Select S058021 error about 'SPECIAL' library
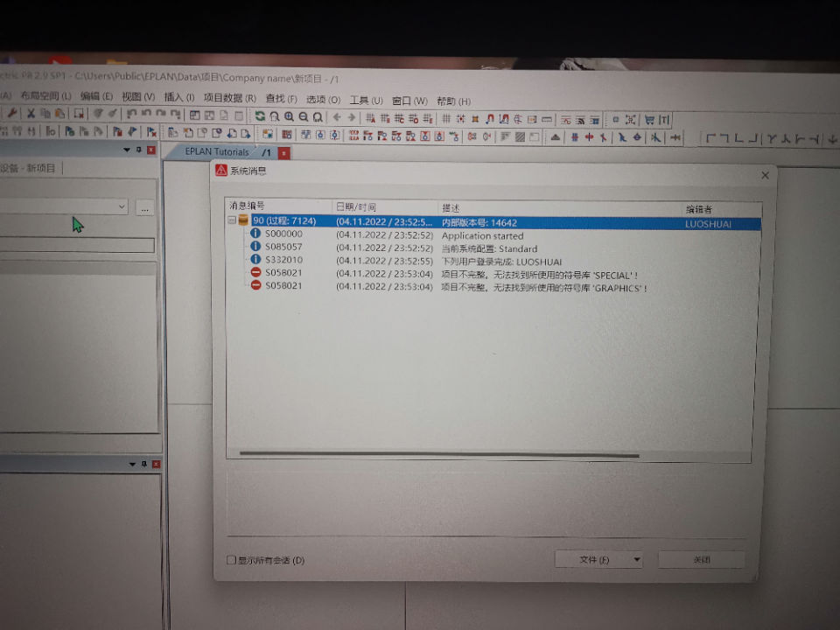Viewport: 840px width, 630px height. point(493,274)
